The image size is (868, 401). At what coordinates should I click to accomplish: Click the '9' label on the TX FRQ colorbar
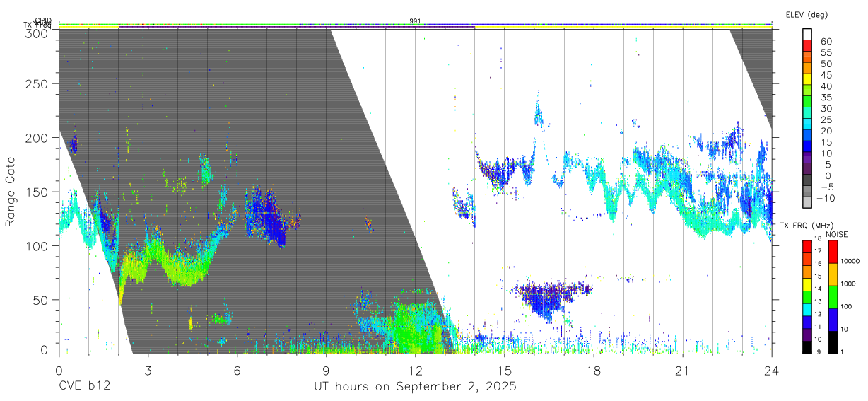[x=819, y=352]
